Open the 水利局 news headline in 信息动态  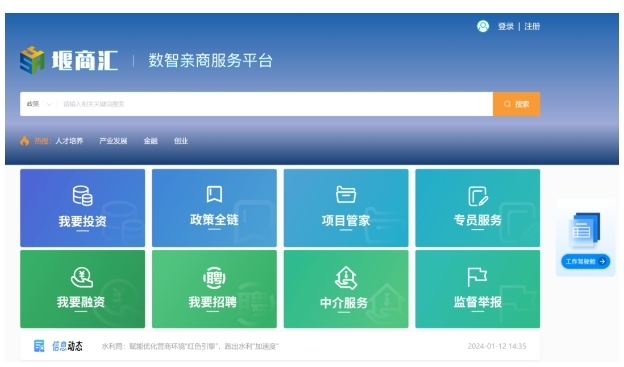(190, 346)
